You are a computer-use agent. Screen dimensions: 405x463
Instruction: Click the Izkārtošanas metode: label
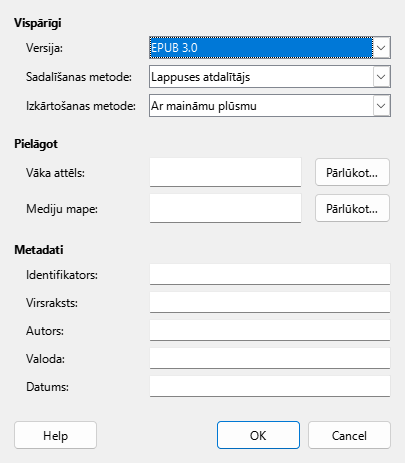point(81,106)
